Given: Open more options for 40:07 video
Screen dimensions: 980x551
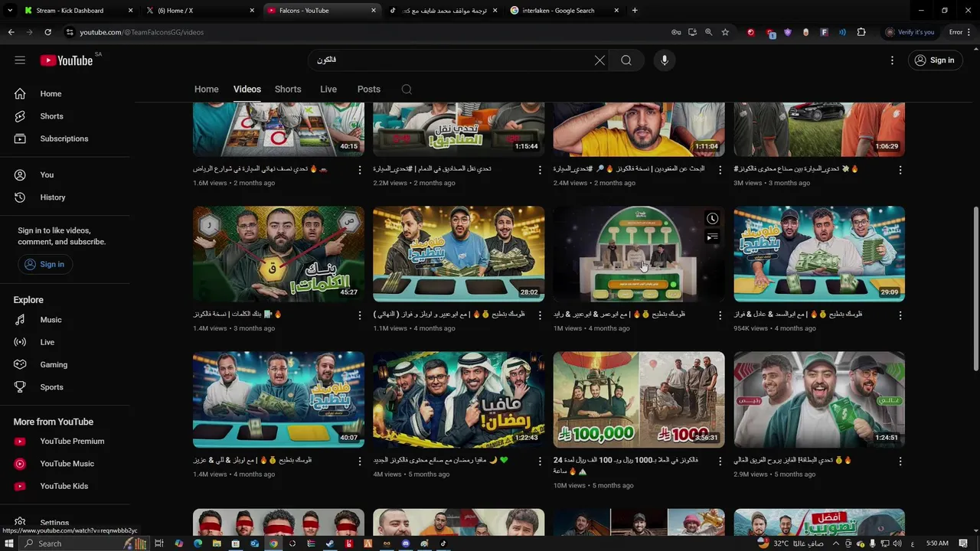Looking at the screenshot, I should click(x=360, y=461).
